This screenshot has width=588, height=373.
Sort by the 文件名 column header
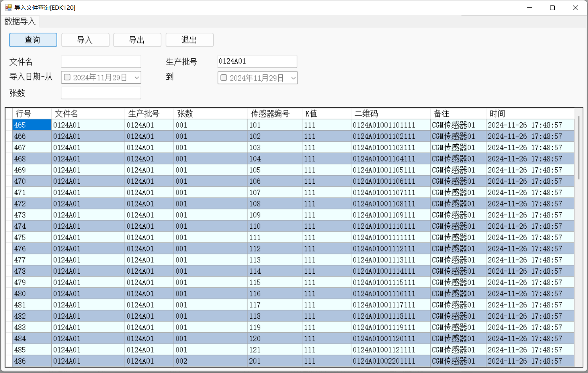(x=88, y=114)
